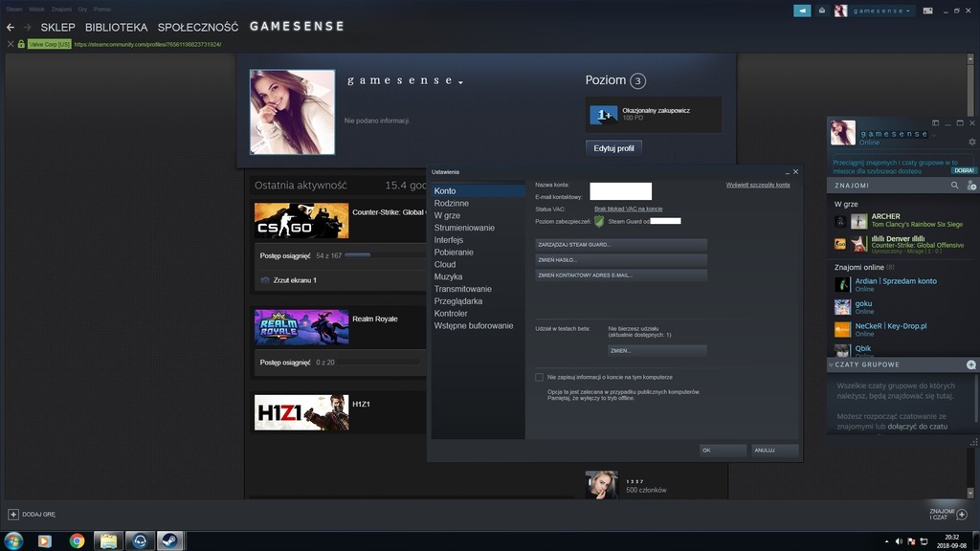Click the camera icon beside Zrzut ekranu 1
The width and height of the screenshot is (980, 551).
(265, 280)
